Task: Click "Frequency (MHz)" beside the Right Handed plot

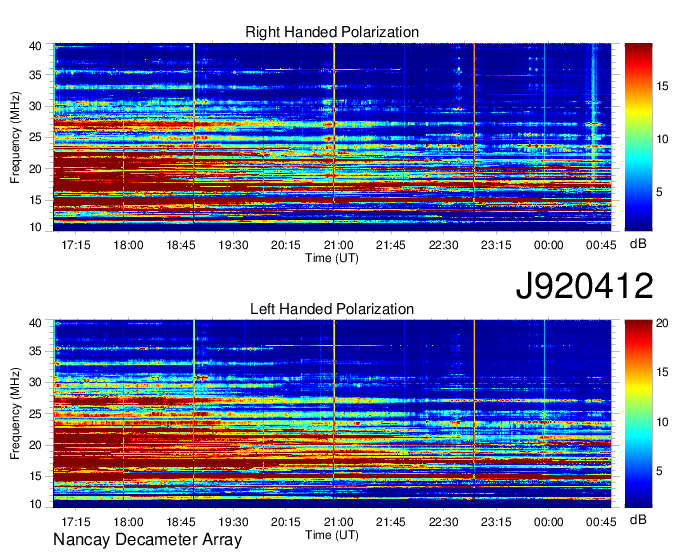Action: pos(15,137)
